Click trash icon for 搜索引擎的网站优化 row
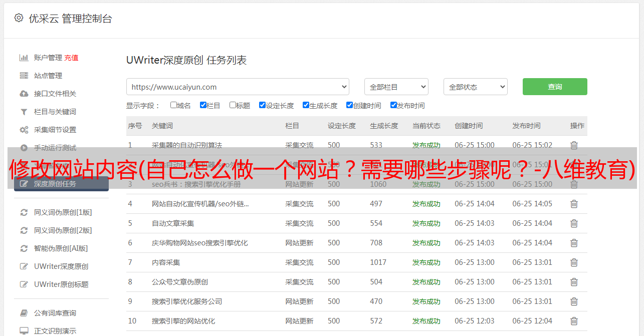Screen dimensions: 644x336 click(x=574, y=321)
